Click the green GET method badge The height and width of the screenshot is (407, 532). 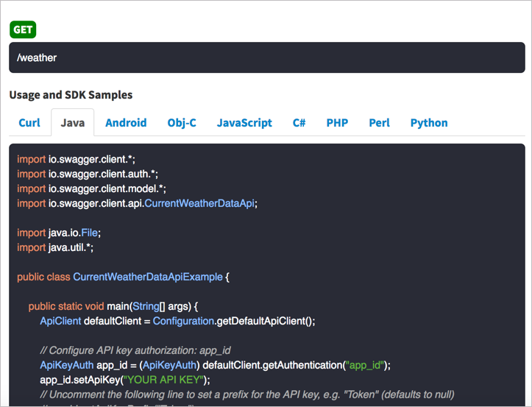[22, 30]
